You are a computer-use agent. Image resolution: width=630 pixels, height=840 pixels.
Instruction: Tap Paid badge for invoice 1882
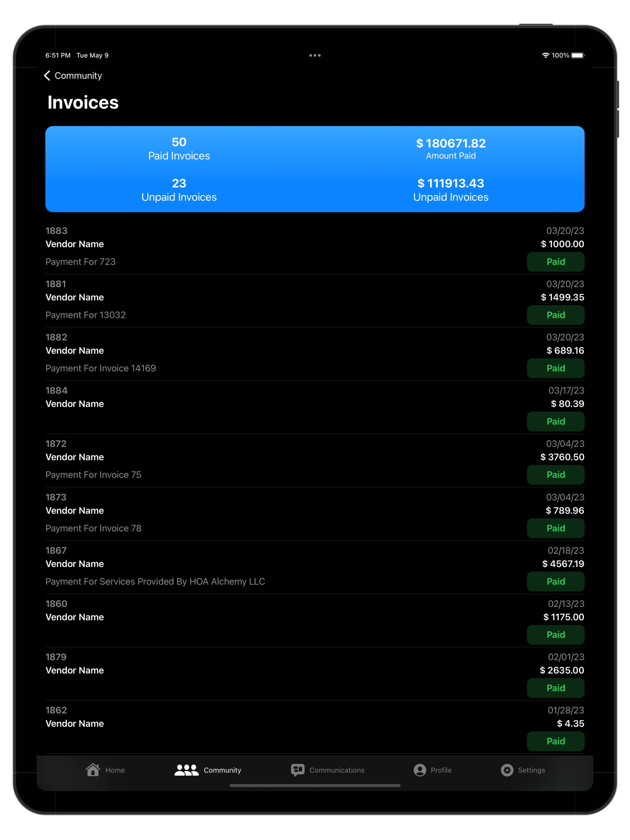(556, 368)
